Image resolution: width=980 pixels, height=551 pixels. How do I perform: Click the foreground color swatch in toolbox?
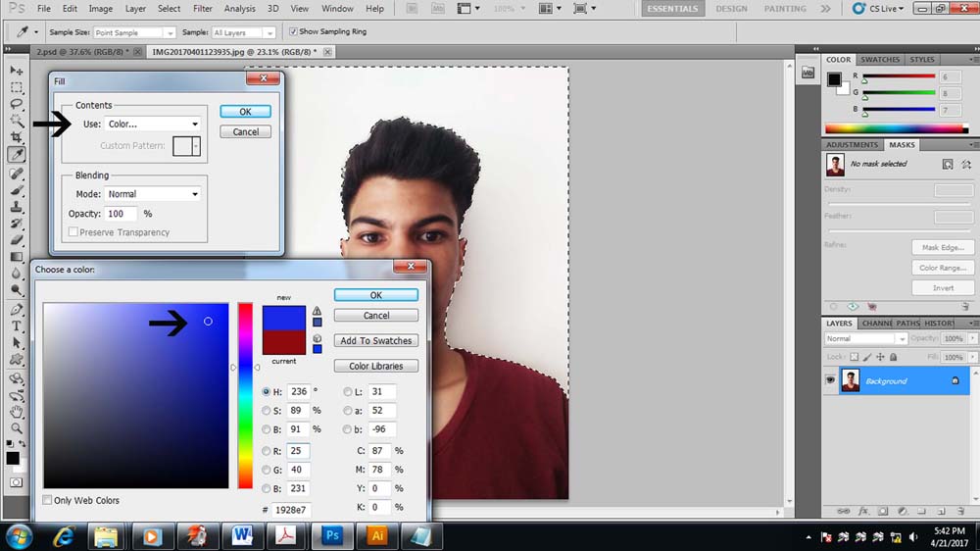coord(12,458)
